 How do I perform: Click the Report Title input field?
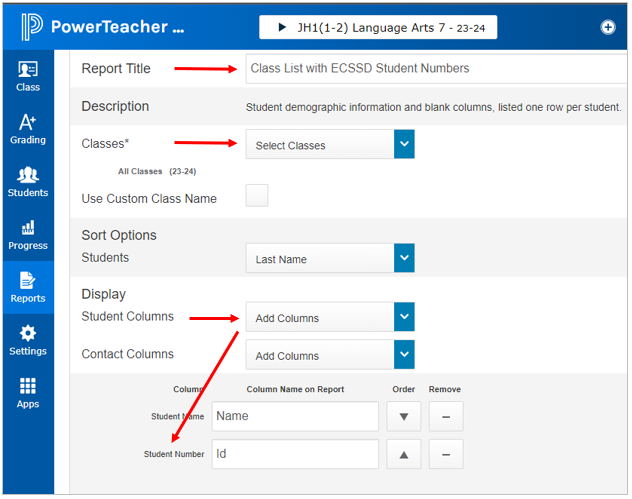(x=436, y=69)
